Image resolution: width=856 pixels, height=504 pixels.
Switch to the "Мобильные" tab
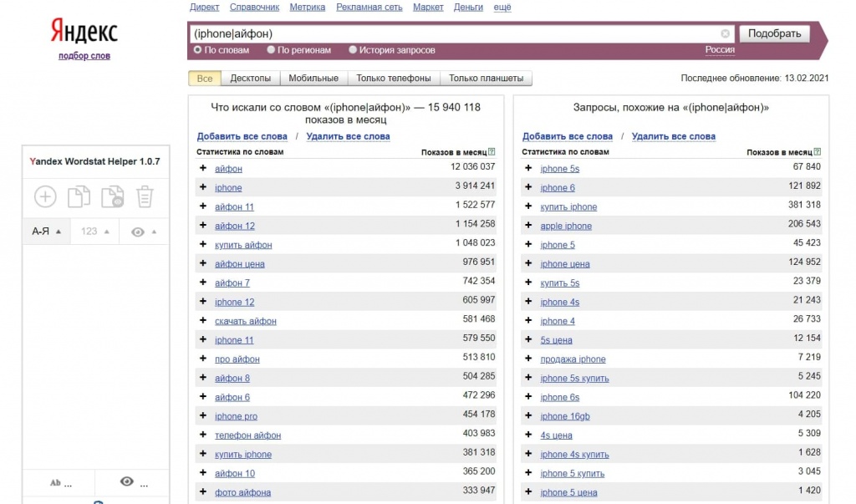(313, 77)
